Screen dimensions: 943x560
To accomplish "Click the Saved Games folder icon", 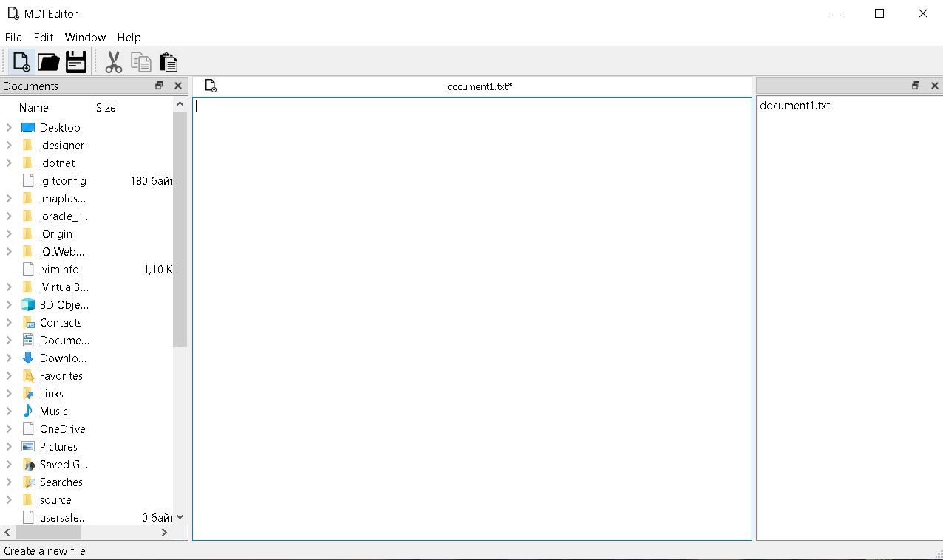I will 28,465.
